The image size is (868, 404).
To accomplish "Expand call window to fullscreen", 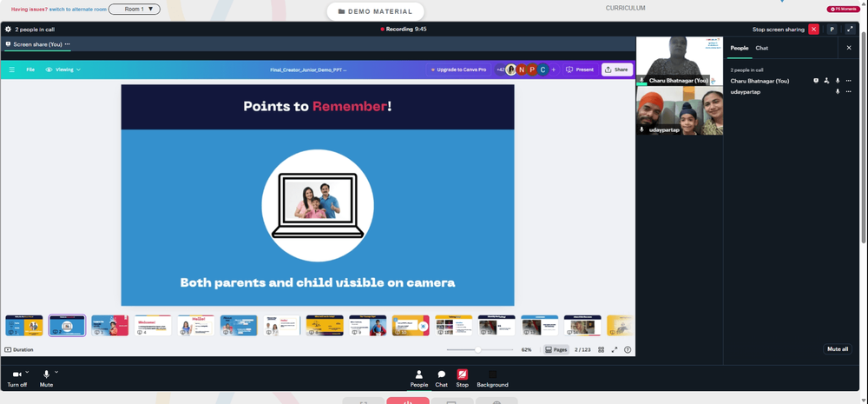I will (851, 30).
